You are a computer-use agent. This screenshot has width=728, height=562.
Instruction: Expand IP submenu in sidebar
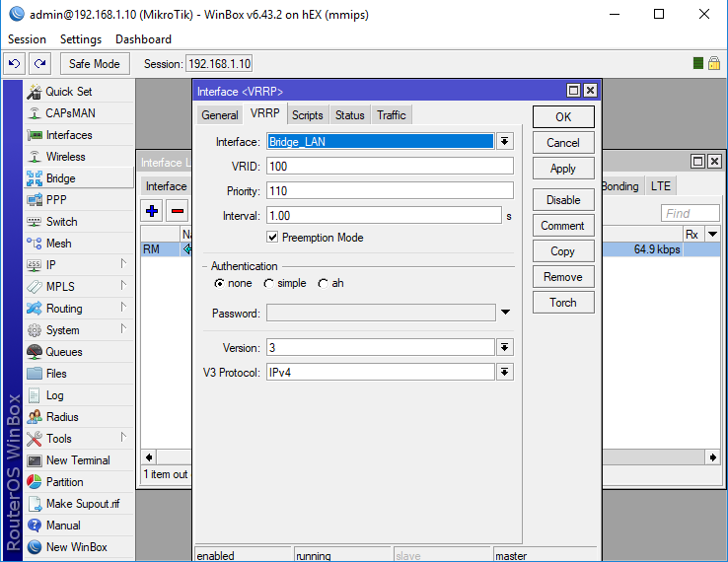(x=123, y=263)
